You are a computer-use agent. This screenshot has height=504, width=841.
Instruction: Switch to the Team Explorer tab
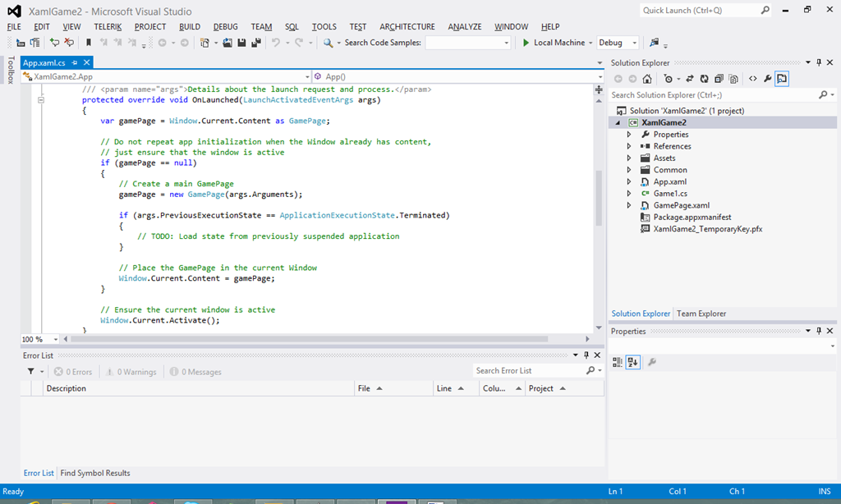[701, 314]
